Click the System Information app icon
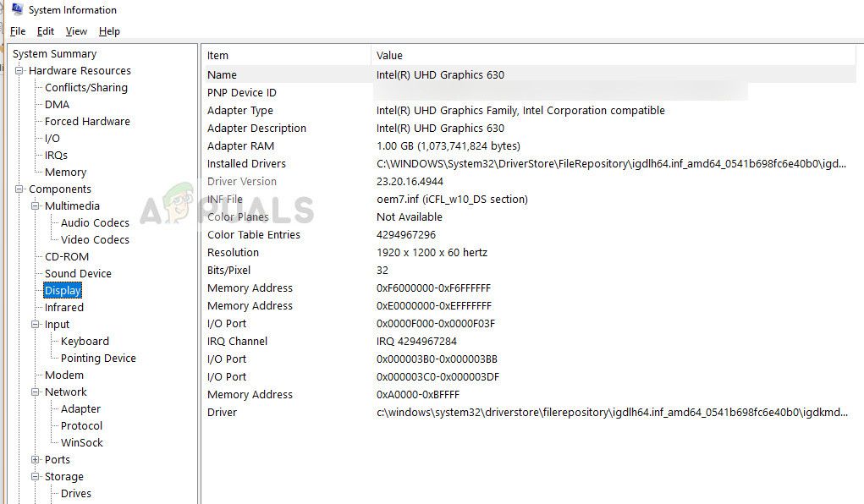The height and width of the screenshot is (504, 864). pyautogui.click(x=17, y=10)
